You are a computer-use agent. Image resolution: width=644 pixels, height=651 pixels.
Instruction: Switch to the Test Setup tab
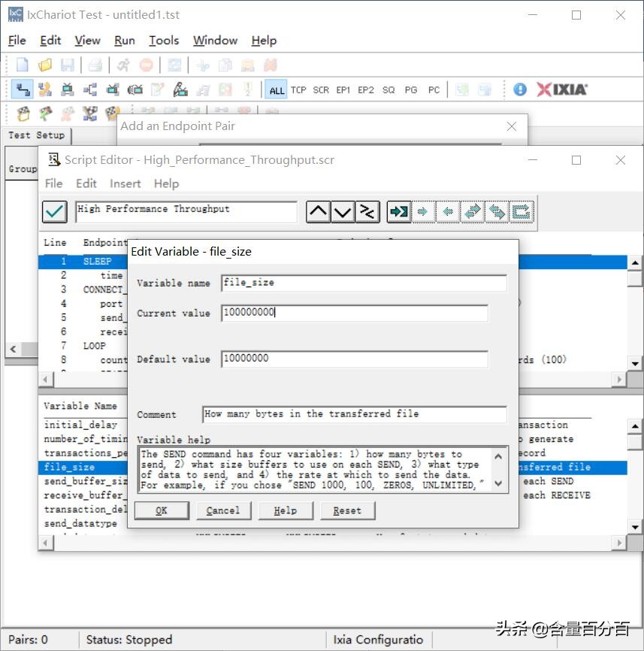pyautogui.click(x=36, y=135)
